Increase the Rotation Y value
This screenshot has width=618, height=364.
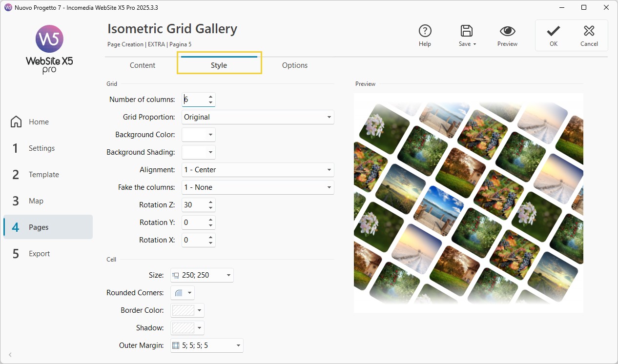pyautogui.click(x=210, y=220)
